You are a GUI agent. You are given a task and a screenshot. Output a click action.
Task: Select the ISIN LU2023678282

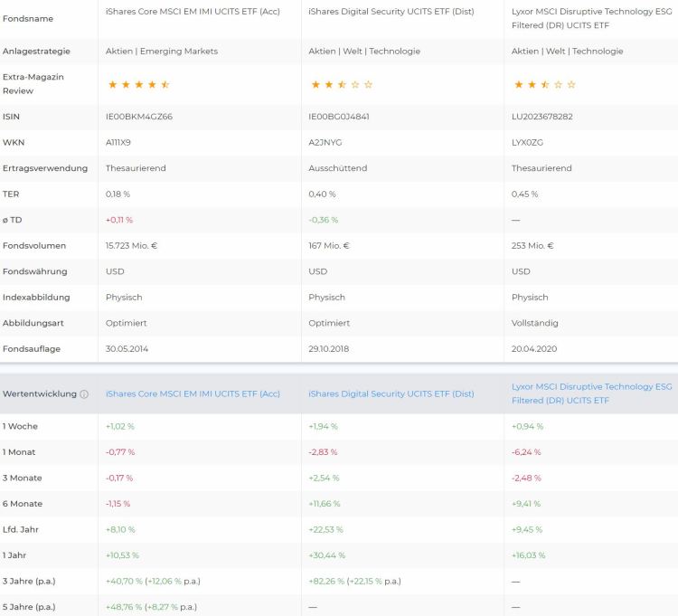541,117
